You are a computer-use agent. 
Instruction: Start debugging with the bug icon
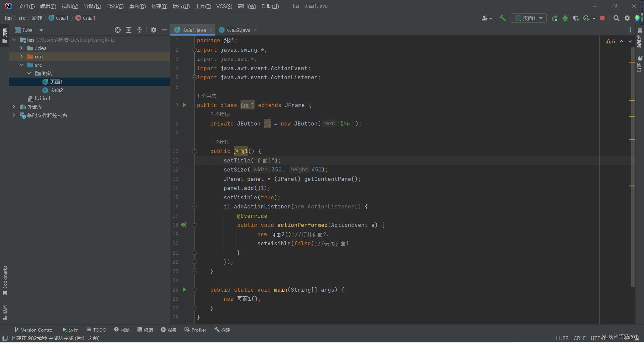coord(565,18)
